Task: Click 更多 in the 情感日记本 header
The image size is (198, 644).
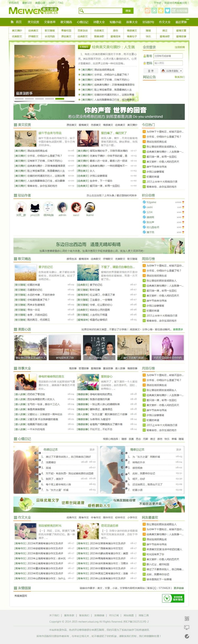Action: (179, 449)
